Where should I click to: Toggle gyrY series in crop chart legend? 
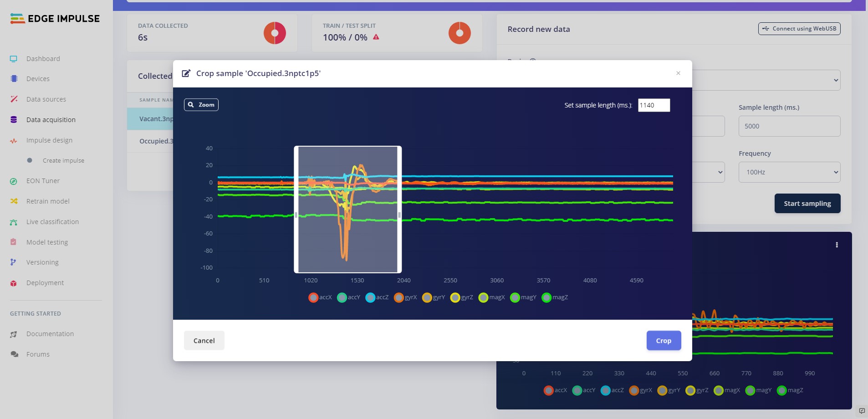[x=434, y=297]
